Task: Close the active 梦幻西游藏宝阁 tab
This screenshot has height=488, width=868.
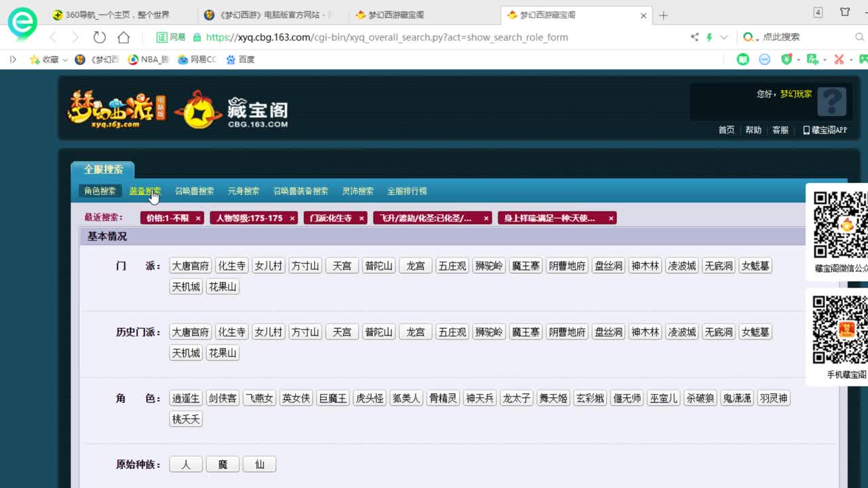Action: coord(644,15)
